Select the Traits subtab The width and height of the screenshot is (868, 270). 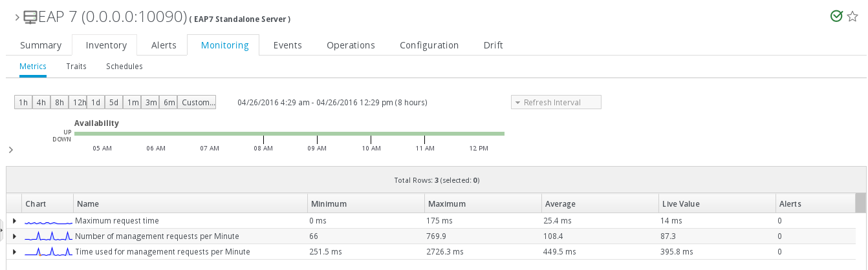click(x=76, y=67)
